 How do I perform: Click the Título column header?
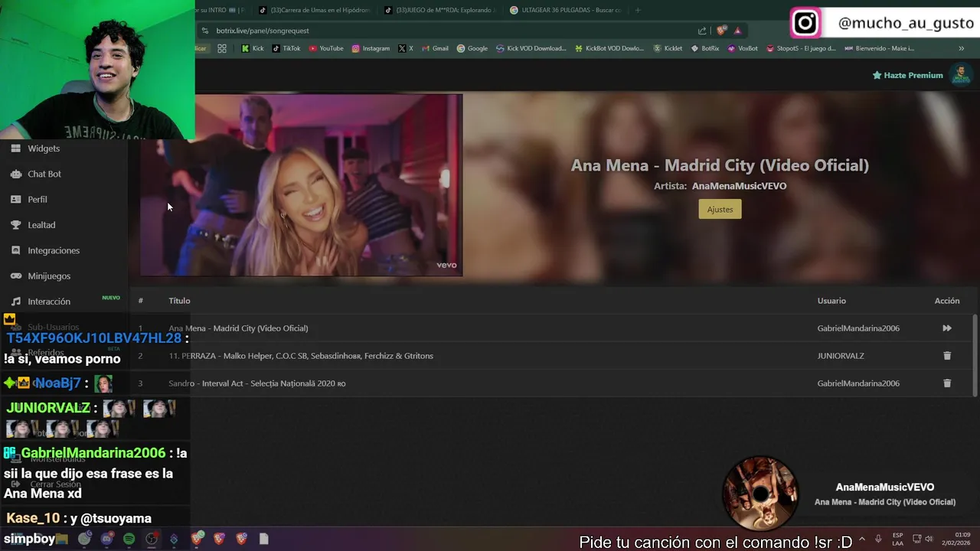[179, 301]
